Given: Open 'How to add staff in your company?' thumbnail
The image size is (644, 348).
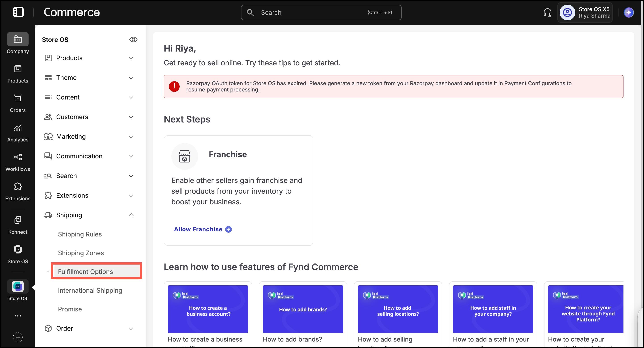Looking at the screenshot, I should pos(493,309).
